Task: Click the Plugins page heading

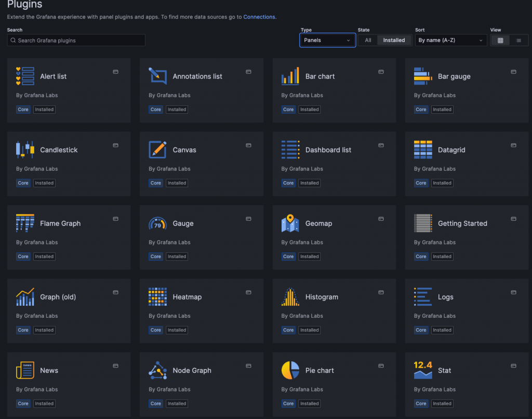Action: [25, 4]
